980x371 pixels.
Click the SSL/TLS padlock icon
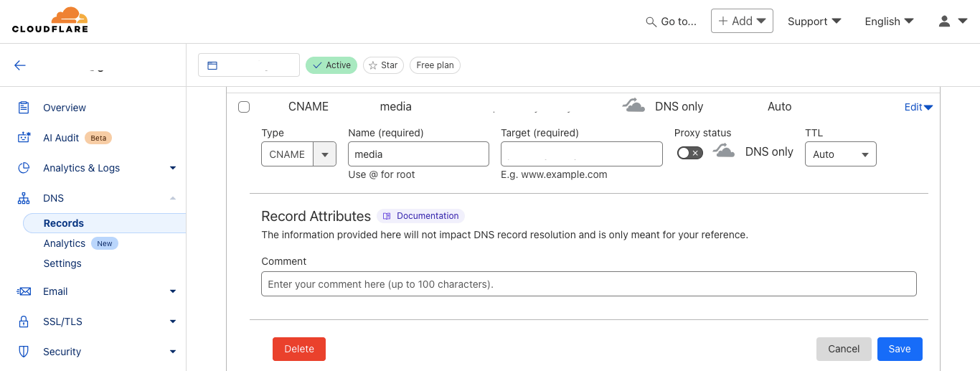point(24,321)
